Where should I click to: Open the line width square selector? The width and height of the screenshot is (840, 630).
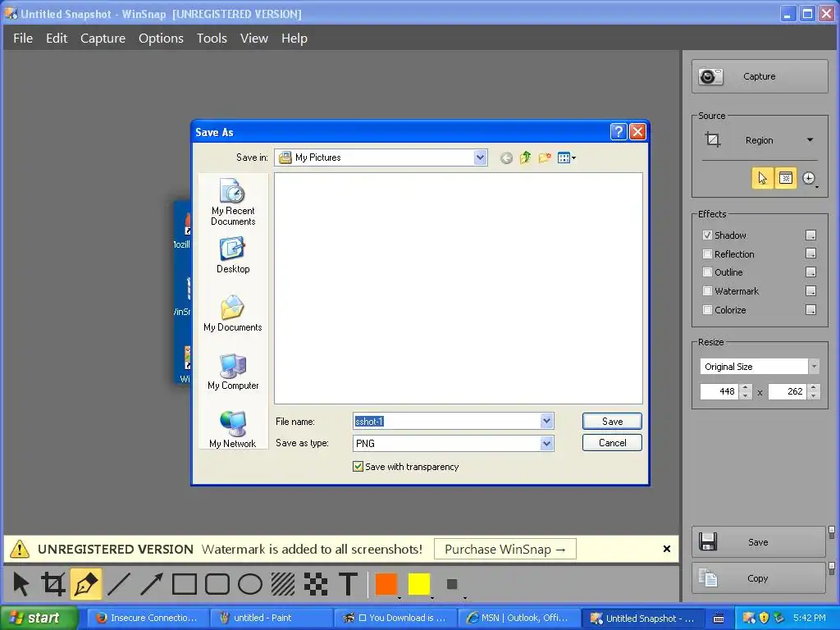pyautogui.click(x=453, y=584)
